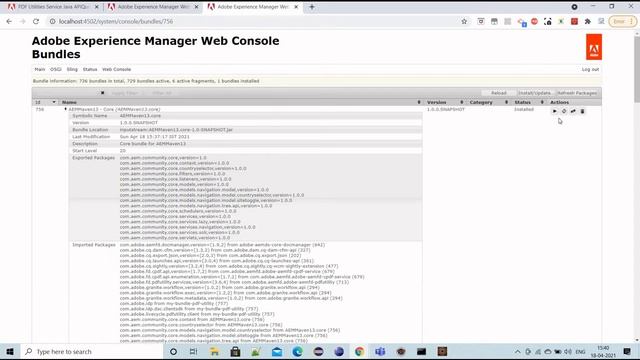
Task: Open the Web Console menu
Action: coord(117,69)
